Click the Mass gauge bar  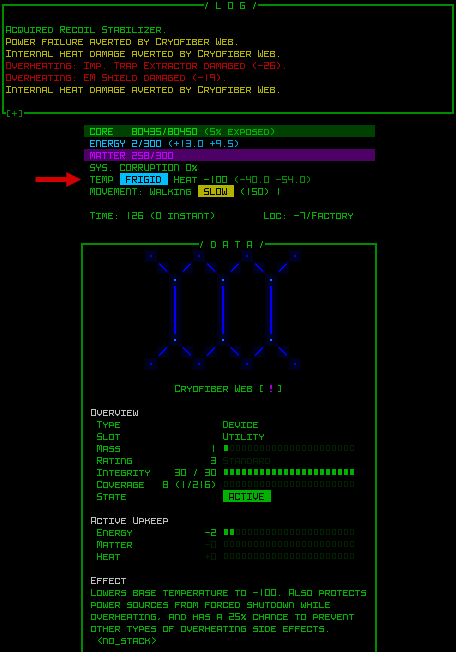click(289, 448)
